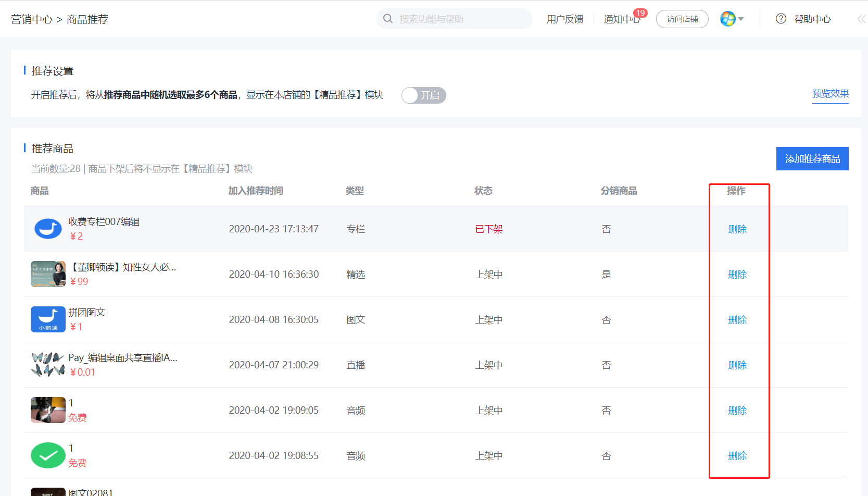This screenshot has height=496, width=868.
Task: Click 类型 column header
Action: click(x=355, y=191)
